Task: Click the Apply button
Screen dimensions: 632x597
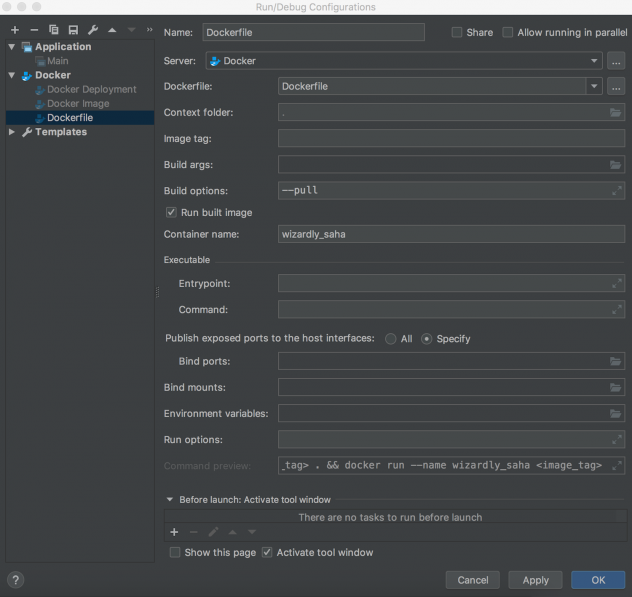Action: [x=535, y=580]
